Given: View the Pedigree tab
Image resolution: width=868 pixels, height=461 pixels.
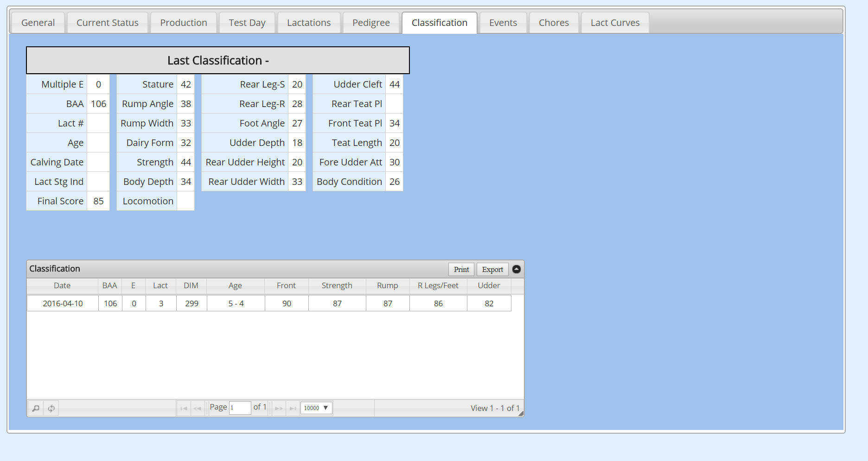Looking at the screenshot, I should click(x=371, y=23).
